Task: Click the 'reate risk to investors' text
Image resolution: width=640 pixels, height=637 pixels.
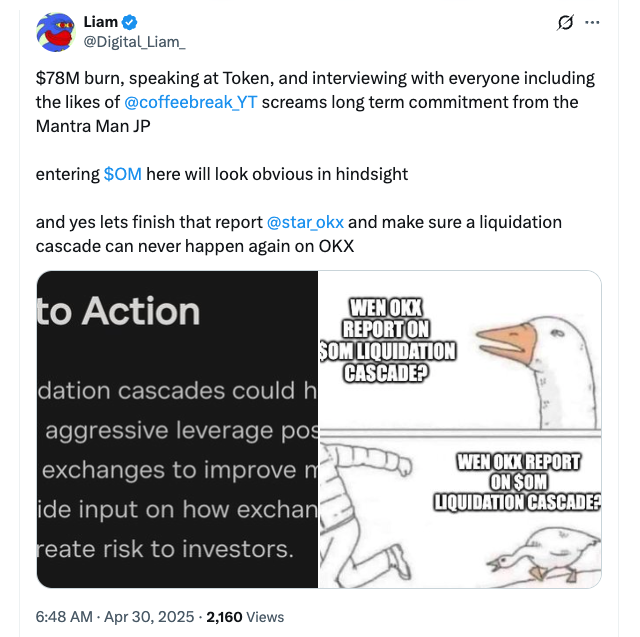Action: 165,549
